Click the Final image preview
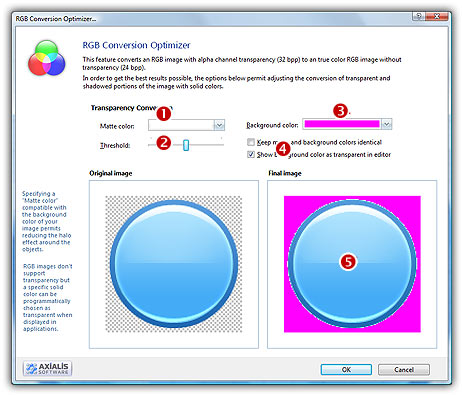Screen dimensions: 462x395 click(352, 264)
